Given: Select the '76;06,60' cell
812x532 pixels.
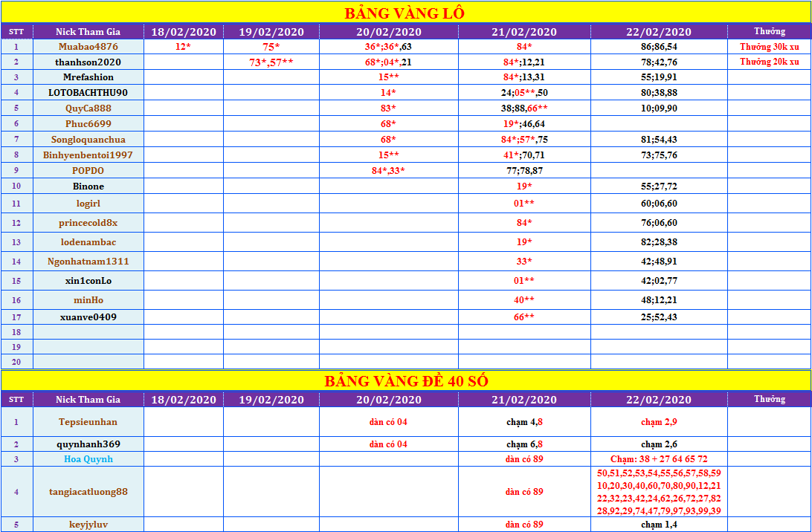Looking at the screenshot, I should (659, 222).
